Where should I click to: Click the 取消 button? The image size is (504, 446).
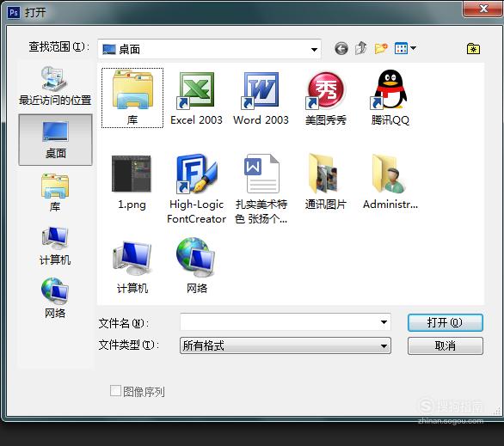[x=446, y=345]
